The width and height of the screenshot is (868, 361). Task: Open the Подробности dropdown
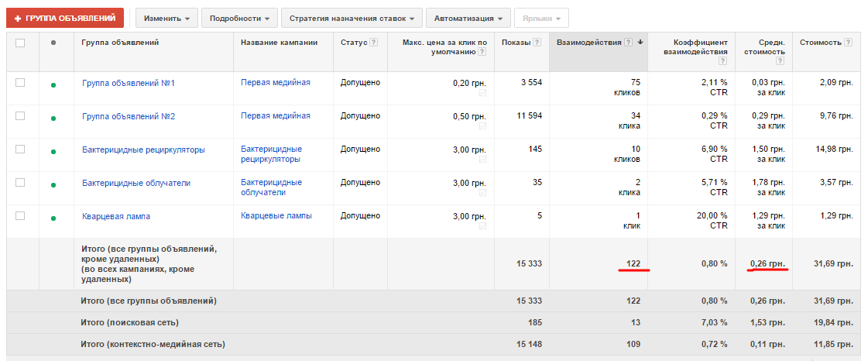(239, 19)
